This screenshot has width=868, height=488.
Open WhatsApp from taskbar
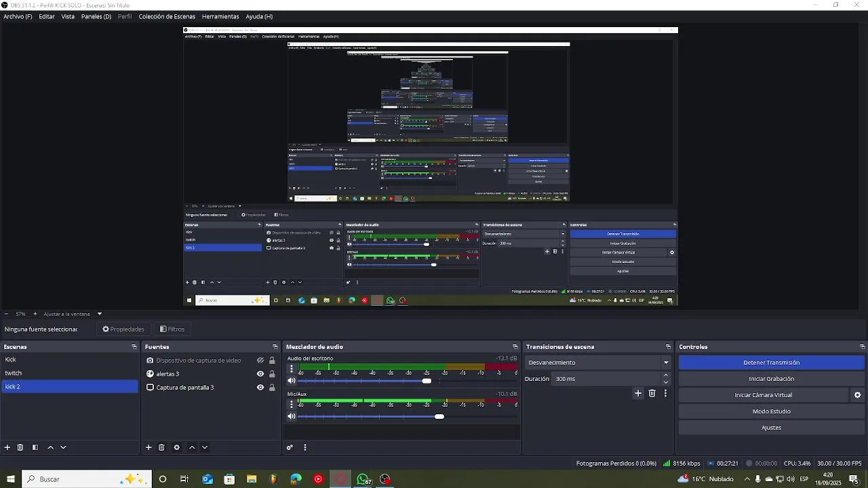(x=363, y=479)
